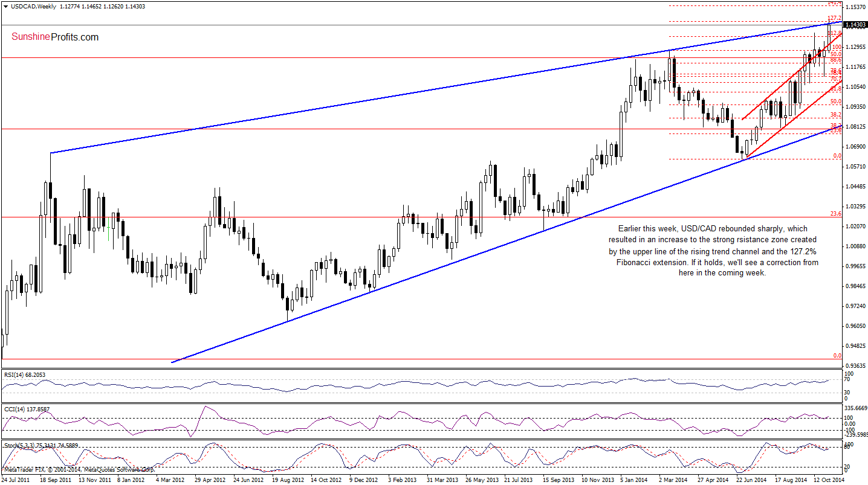Select the -239.5985 CCI scale value

pyautogui.click(x=856, y=434)
